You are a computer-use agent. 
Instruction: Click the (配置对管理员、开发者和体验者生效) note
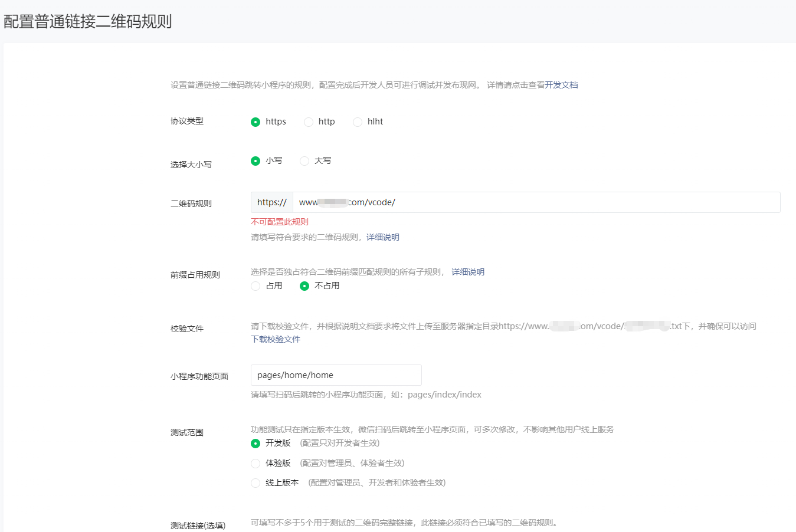pos(377,482)
